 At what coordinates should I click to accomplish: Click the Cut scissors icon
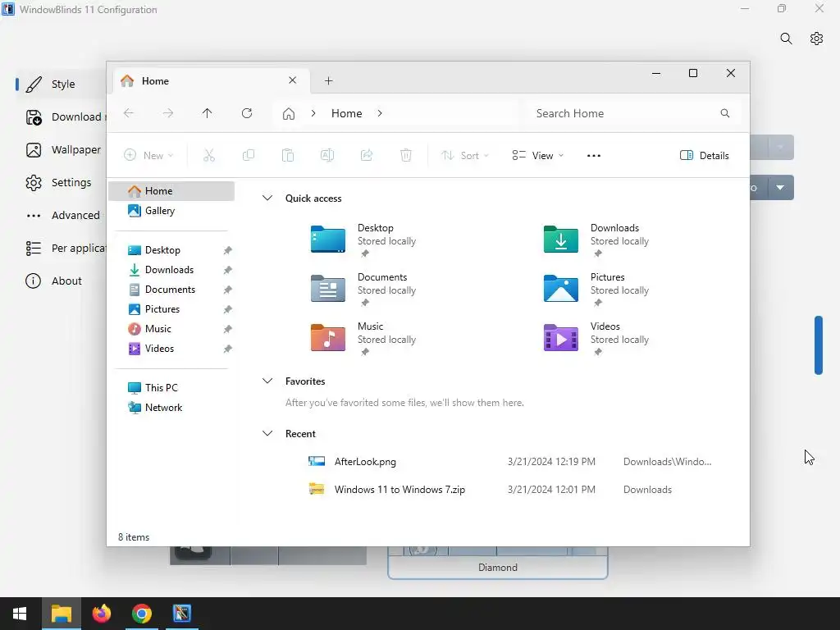[209, 155]
